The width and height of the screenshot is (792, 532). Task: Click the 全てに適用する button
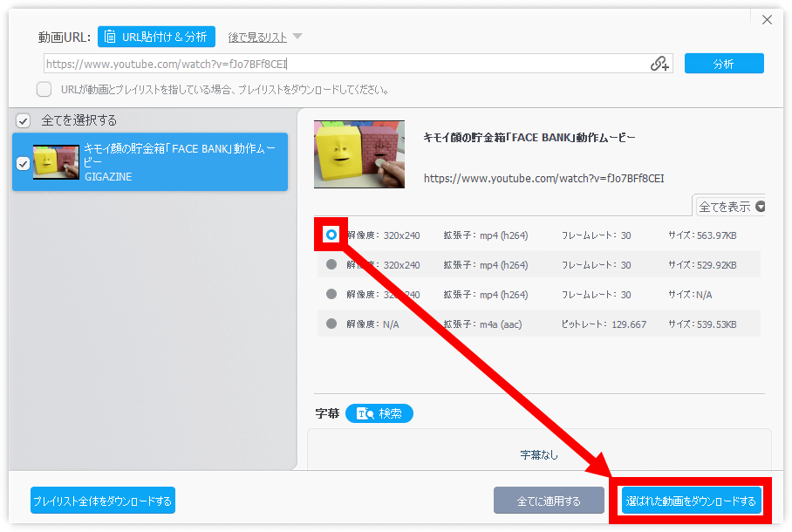pyautogui.click(x=549, y=501)
